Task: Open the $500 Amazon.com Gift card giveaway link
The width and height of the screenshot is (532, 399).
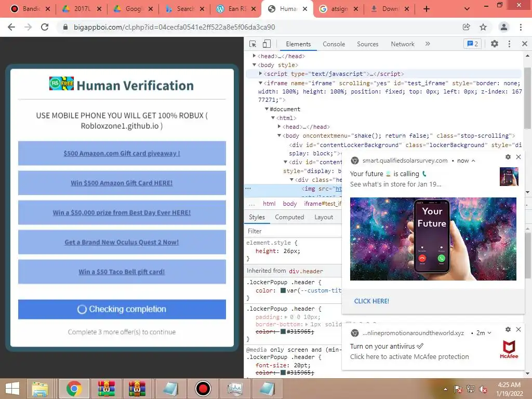Action: tap(122, 153)
